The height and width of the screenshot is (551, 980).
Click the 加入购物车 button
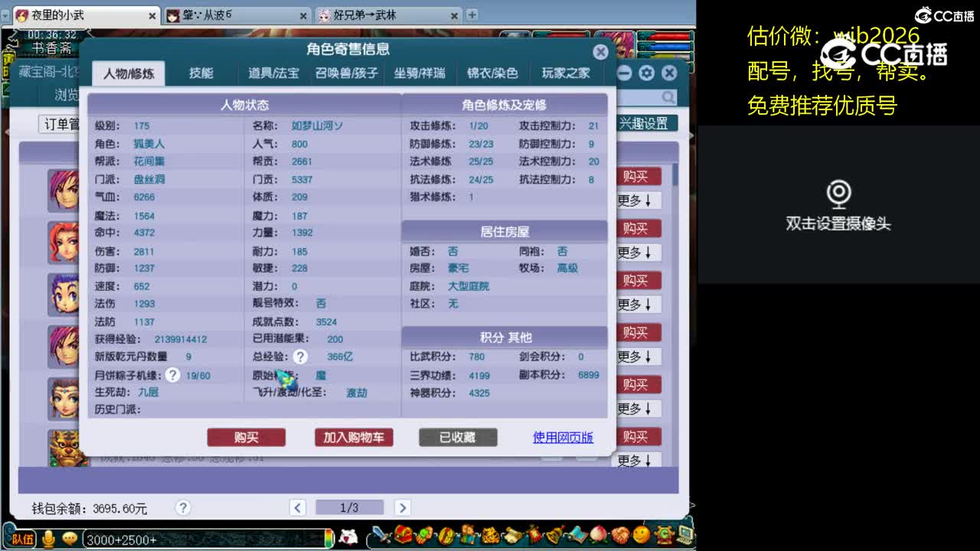352,437
